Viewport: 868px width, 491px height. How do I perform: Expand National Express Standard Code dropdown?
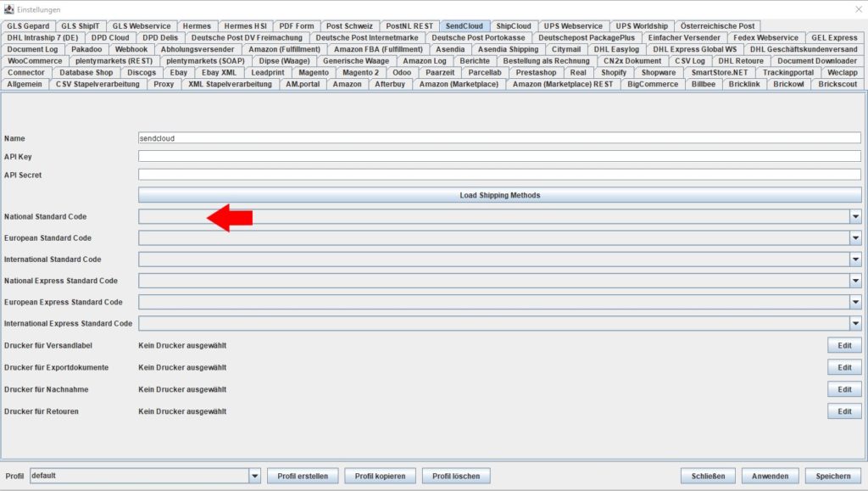855,281
